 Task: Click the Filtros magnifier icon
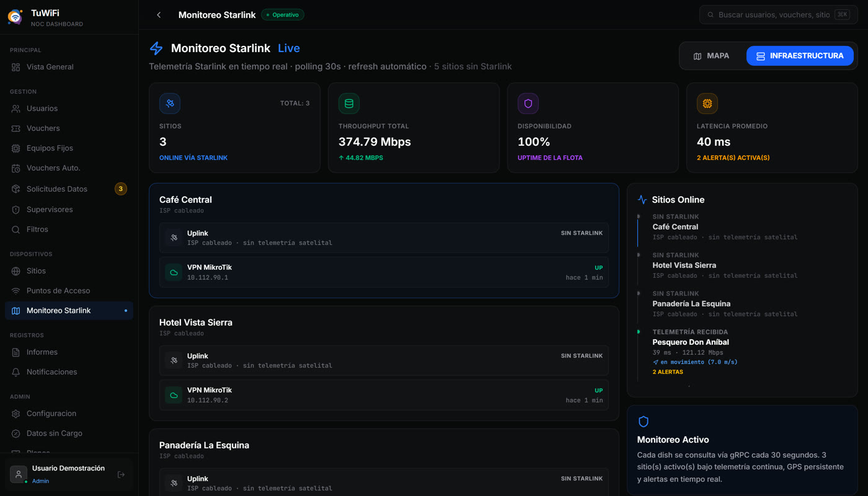[16, 229]
